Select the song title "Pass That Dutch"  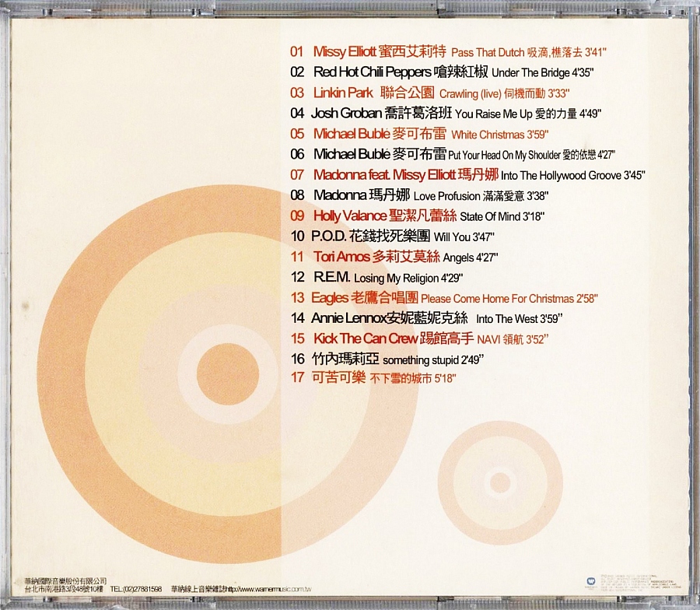[488, 53]
